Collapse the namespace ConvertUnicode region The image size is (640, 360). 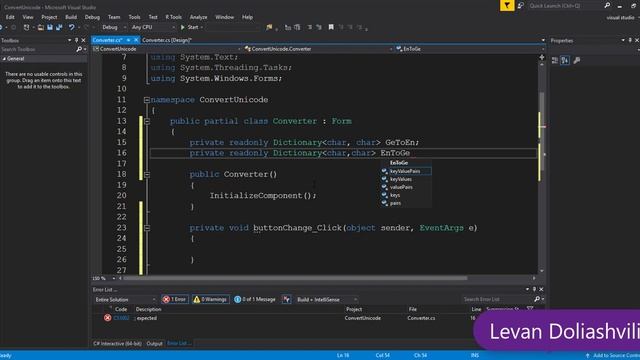pyautogui.click(x=147, y=100)
